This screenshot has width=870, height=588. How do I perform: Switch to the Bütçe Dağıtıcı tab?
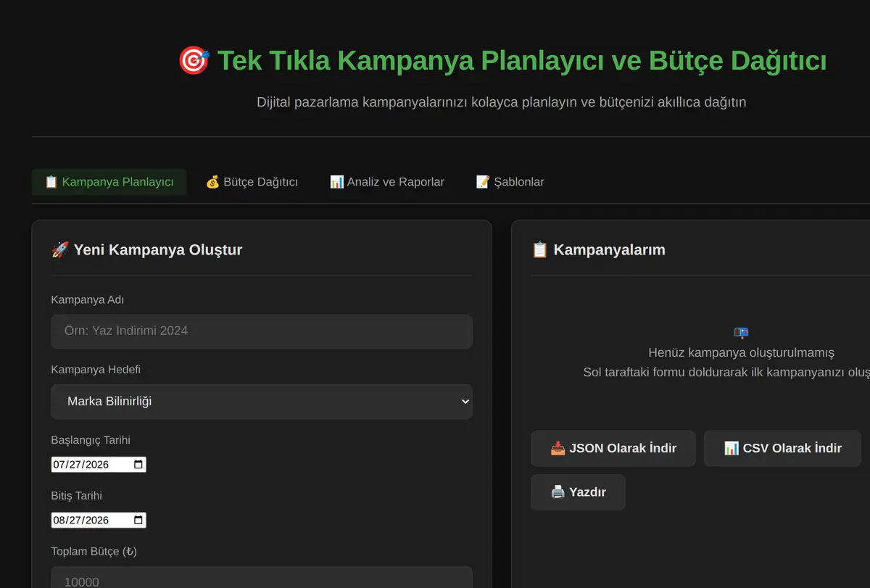(252, 182)
